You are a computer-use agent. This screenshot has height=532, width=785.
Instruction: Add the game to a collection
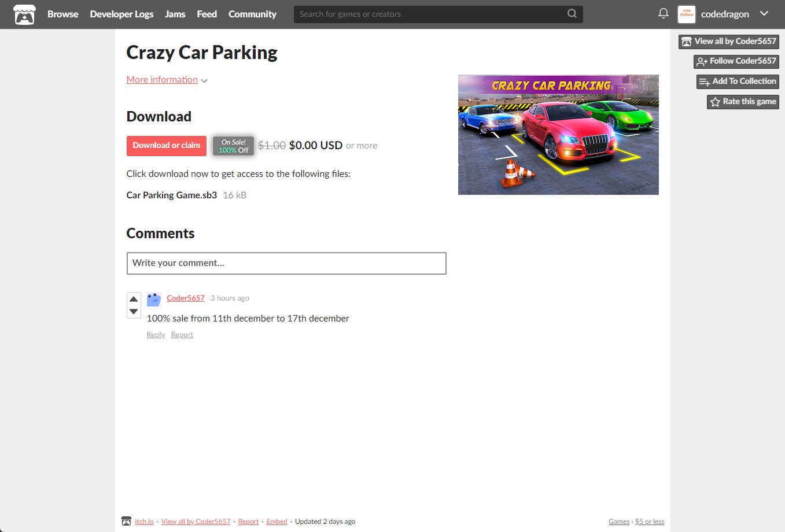click(738, 82)
